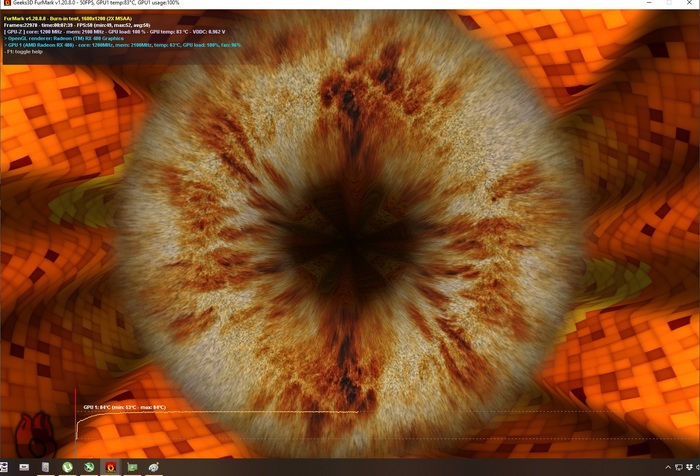Click the Frames and FPS statistics line

(x=77, y=25)
